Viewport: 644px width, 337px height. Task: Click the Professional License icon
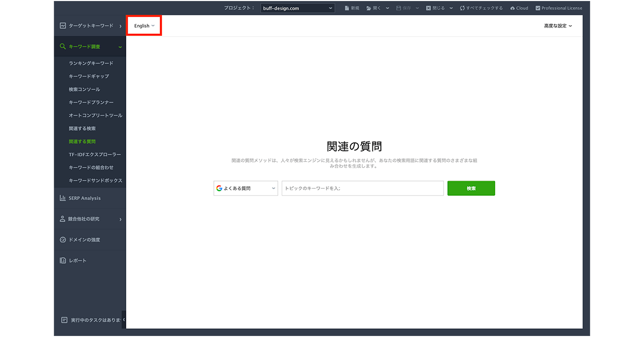click(538, 8)
